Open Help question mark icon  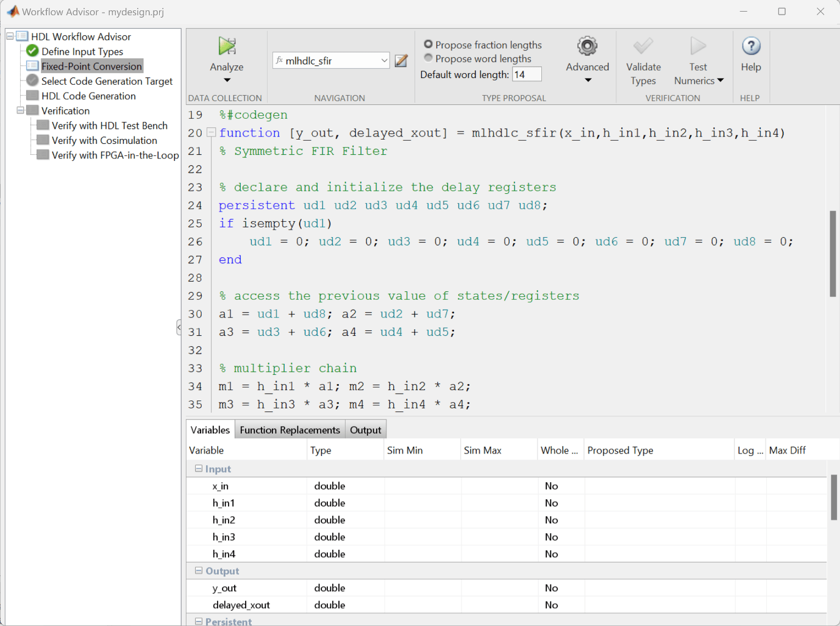(x=750, y=46)
